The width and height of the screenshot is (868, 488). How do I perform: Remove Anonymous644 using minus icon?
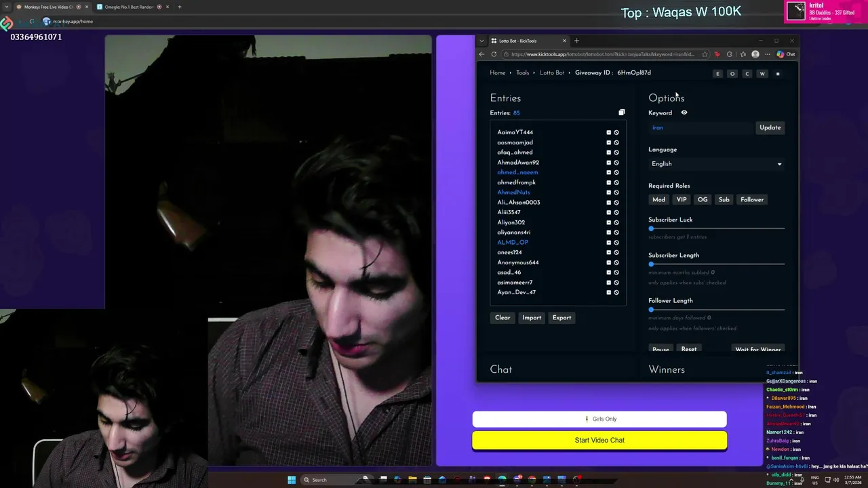tap(608, 262)
